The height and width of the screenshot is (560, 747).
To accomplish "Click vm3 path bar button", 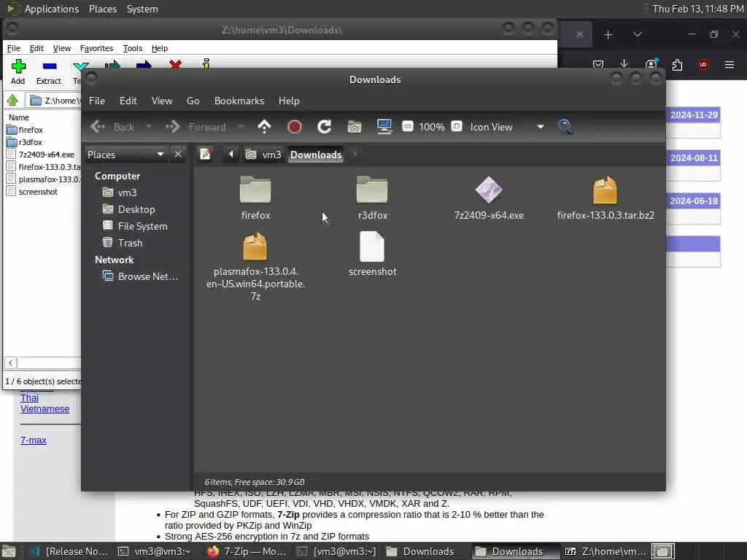I will (263, 155).
